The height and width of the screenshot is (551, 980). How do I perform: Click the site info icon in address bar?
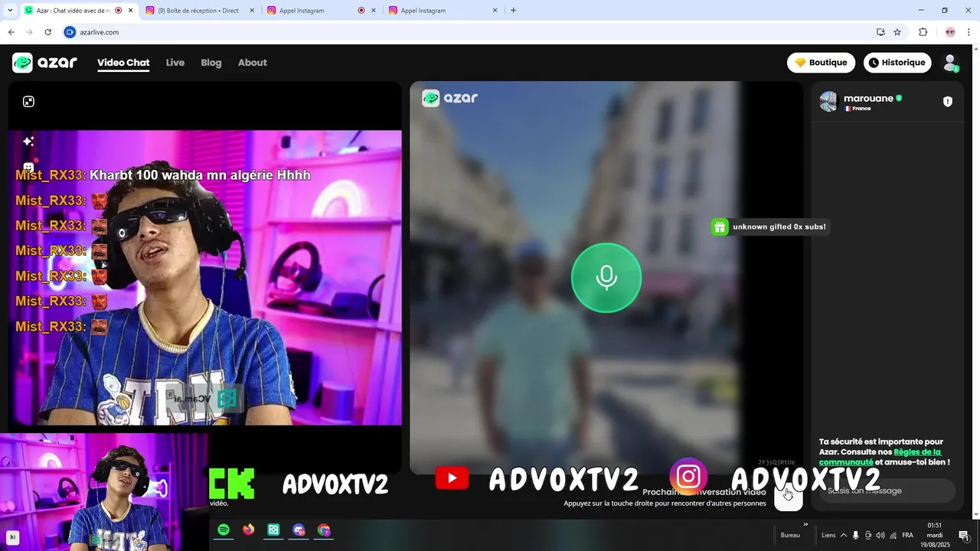pos(70,32)
